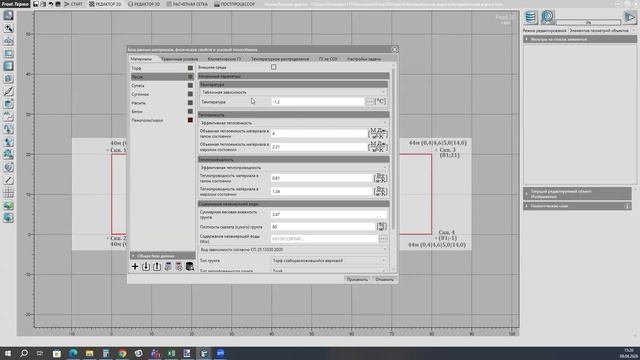Open РАСЧЕТНАЯ СЕТКА mode

[x=187, y=4]
